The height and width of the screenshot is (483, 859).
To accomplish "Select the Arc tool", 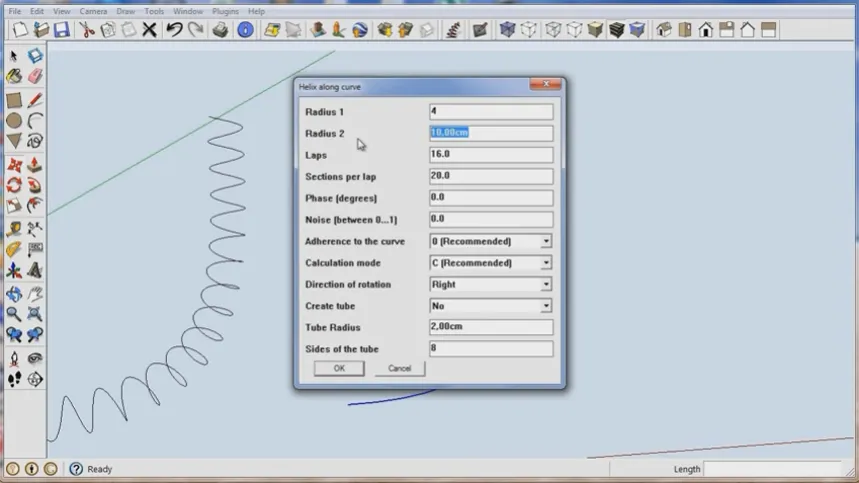I will [35, 120].
